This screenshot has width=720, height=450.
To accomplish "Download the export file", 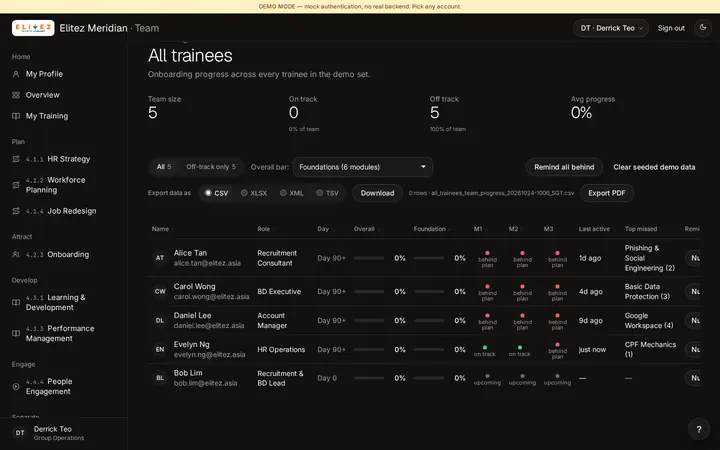I will tap(377, 193).
